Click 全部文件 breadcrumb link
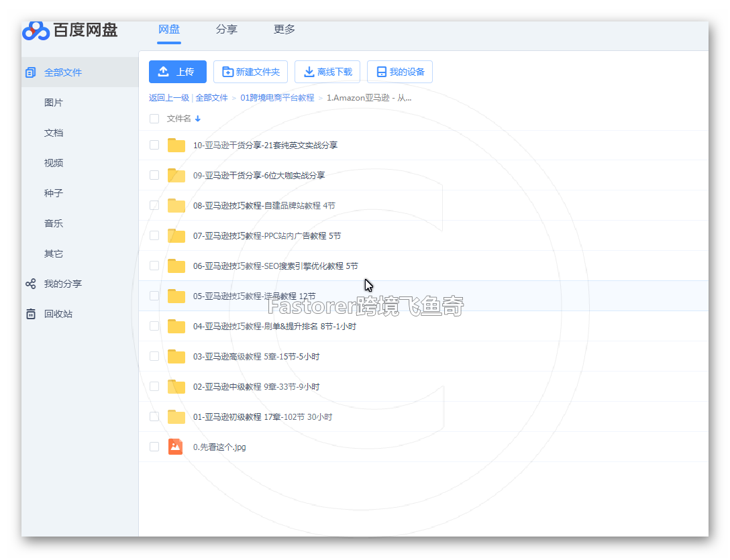 212,98
